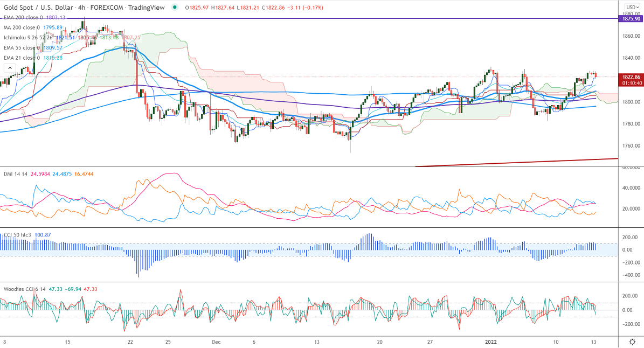
Task: Click the 1800.00 price axis label
Action: coord(631,102)
